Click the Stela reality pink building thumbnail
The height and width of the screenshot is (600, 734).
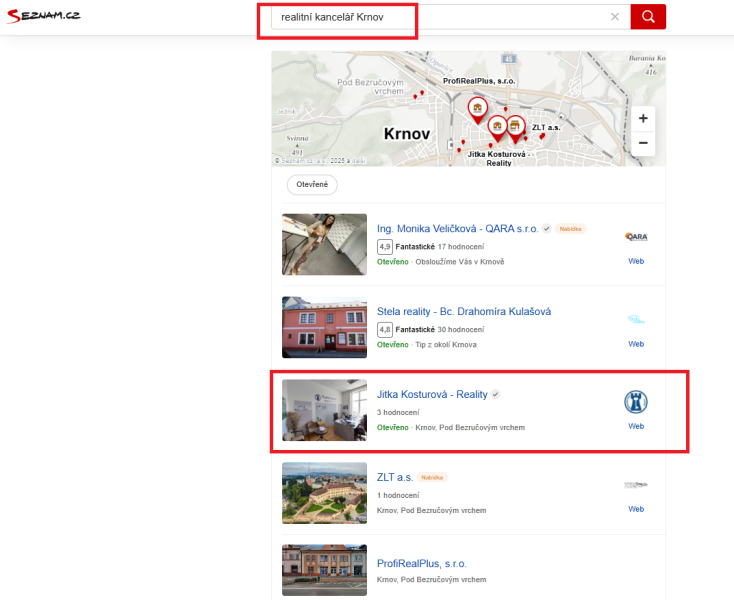tap(324, 327)
